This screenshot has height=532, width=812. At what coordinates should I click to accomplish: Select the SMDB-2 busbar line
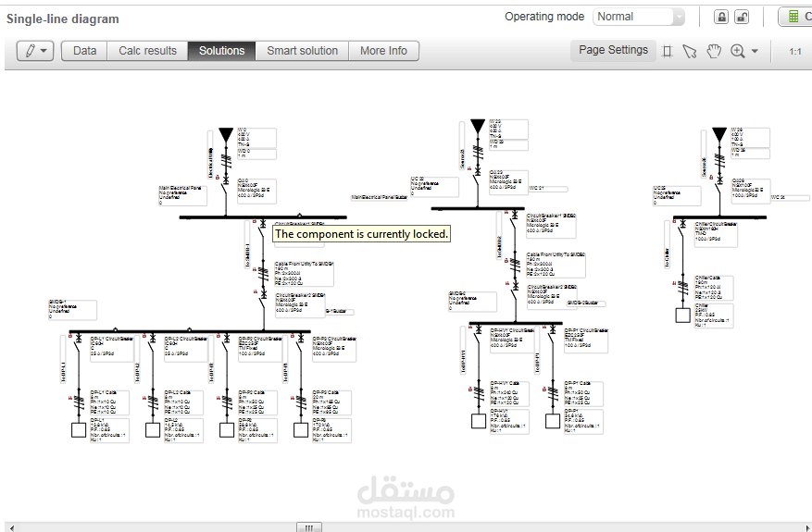tap(516, 323)
